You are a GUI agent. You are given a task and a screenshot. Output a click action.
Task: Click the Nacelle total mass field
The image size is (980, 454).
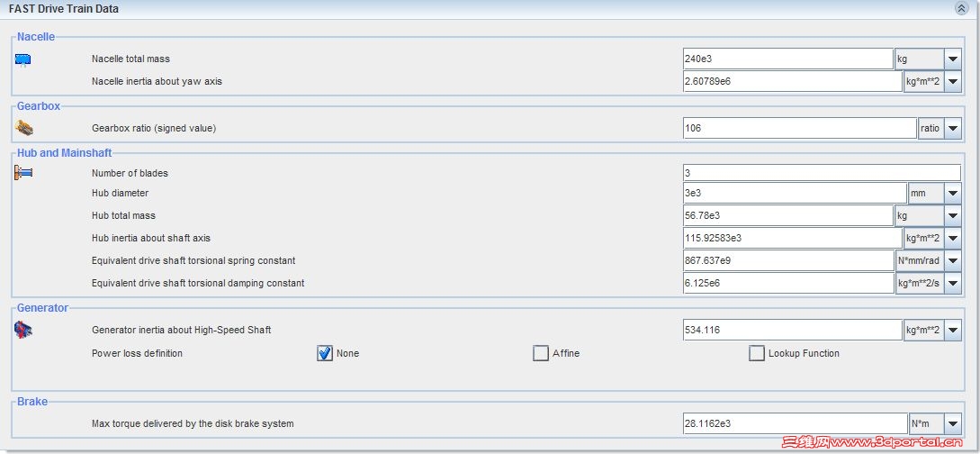[x=788, y=59]
